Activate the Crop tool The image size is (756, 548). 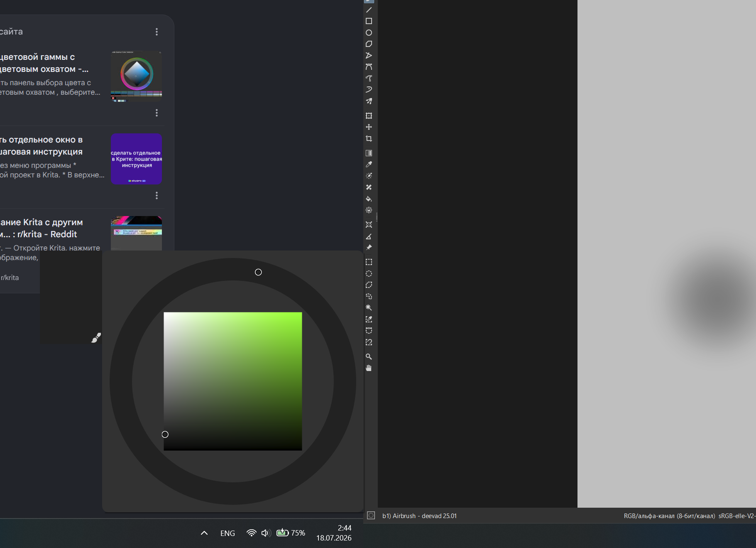coord(369,139)
